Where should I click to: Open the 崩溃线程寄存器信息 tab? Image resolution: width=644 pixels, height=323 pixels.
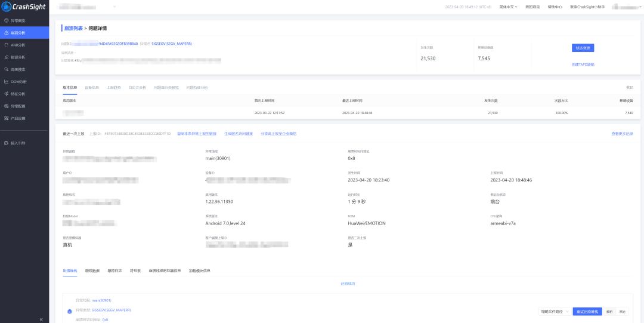coord(165,270)
